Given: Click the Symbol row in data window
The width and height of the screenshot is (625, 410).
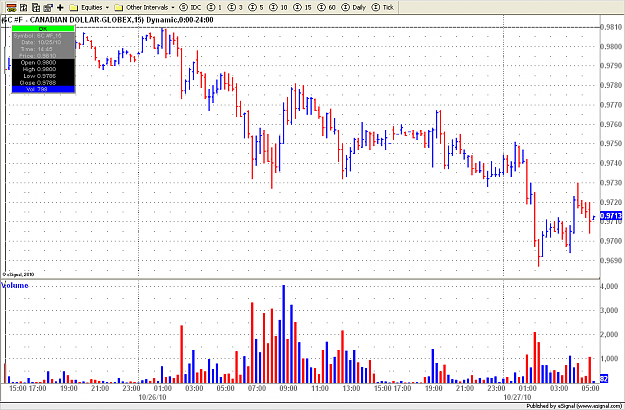Looking at the screenshot, I should [43, 35].
